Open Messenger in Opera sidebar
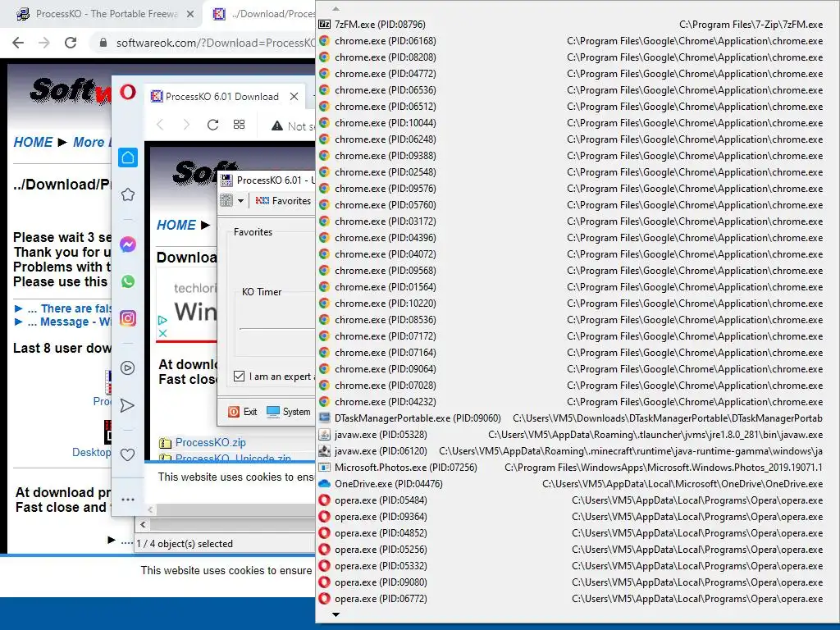 coord(127,244)
